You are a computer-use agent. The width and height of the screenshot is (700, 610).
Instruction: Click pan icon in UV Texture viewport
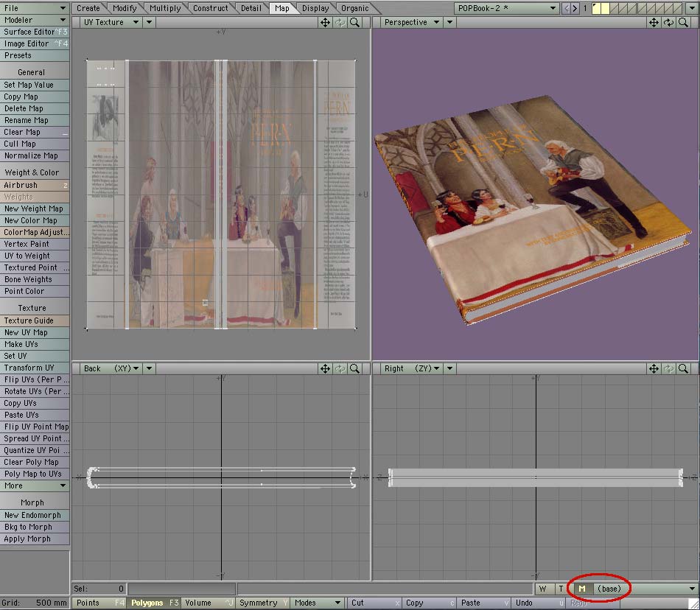coord(325,22)
